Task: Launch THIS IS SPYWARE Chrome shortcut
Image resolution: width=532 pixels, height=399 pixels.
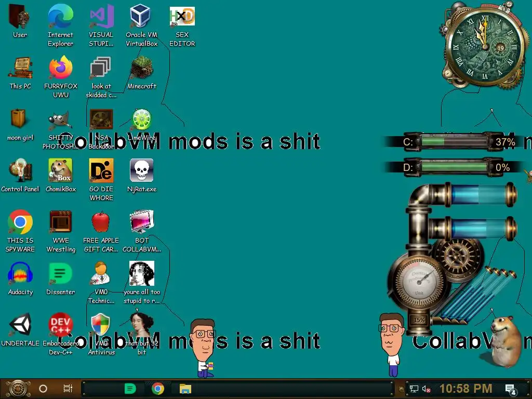Action: pos(20,231)
